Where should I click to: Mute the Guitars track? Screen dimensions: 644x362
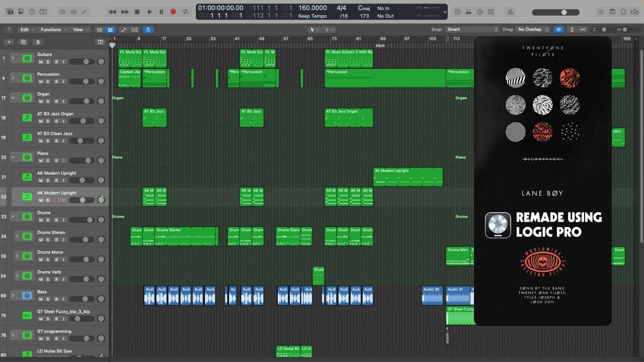pyautogui.click(x=41, y=62)
